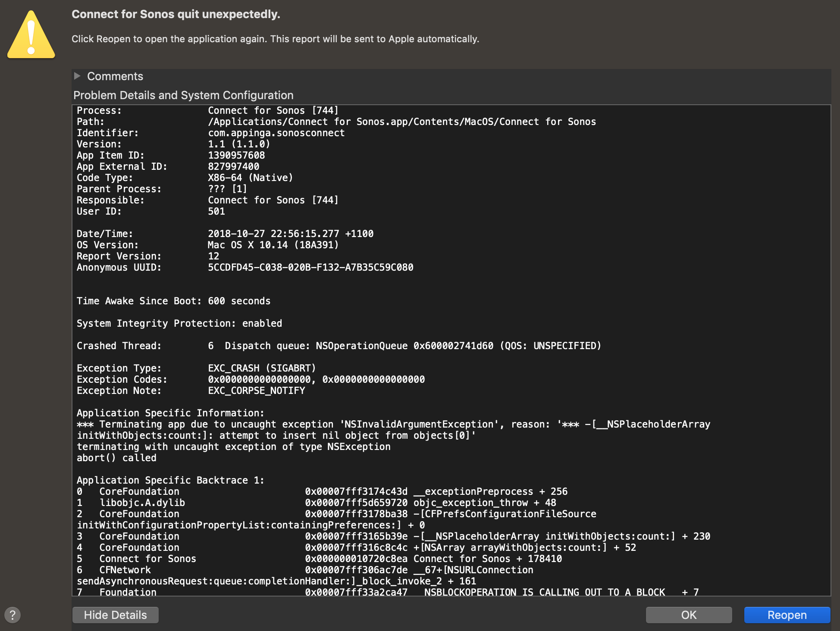Click backtrace row 1 'libobjc.A.dylib'
840x631 pixels.
[x=317, y=503]
